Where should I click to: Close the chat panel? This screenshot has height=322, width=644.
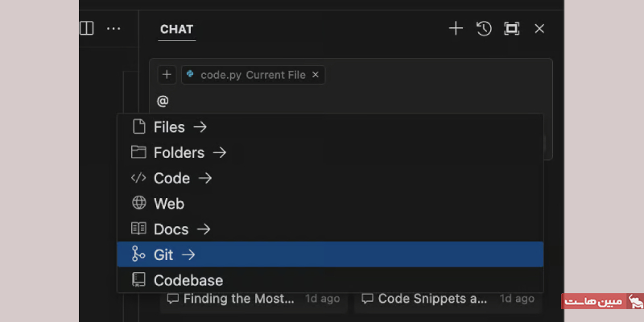pyautogui.click(x=539, y=29)
